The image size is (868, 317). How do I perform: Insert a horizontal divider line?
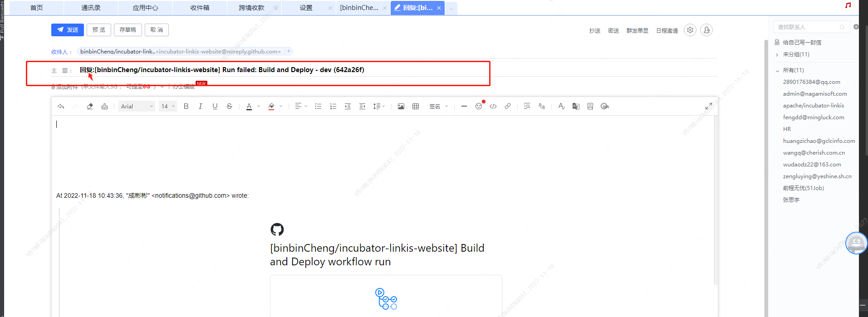(x=464, y=106)
